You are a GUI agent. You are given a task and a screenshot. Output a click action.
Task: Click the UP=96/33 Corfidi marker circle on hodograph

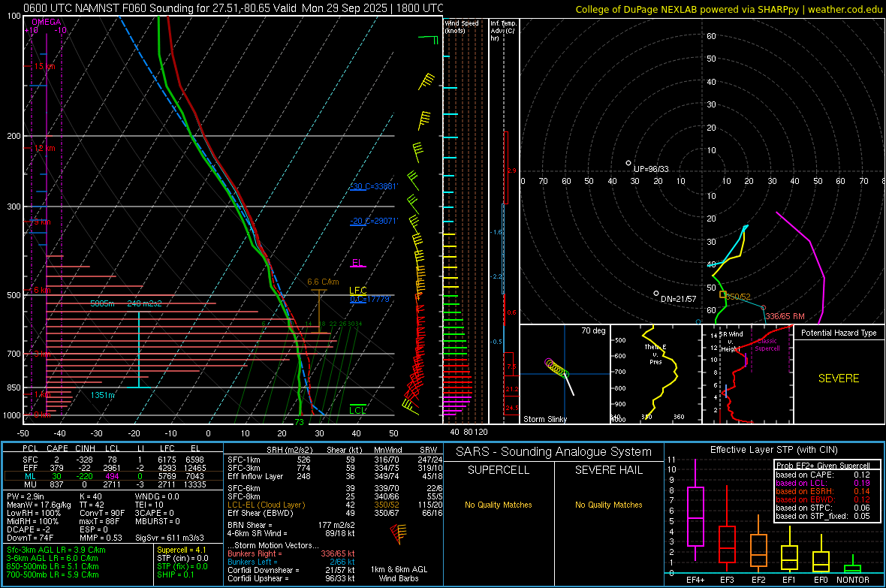[x=628, y=164]
